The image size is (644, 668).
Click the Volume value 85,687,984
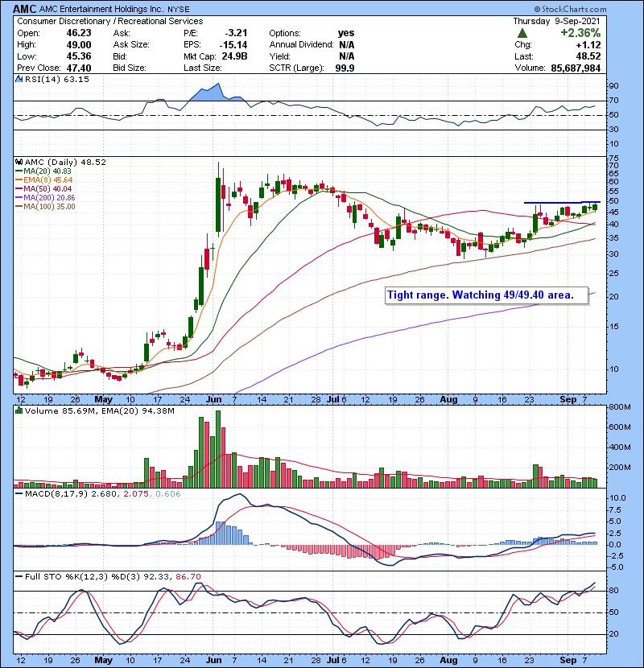coord(576,68)
